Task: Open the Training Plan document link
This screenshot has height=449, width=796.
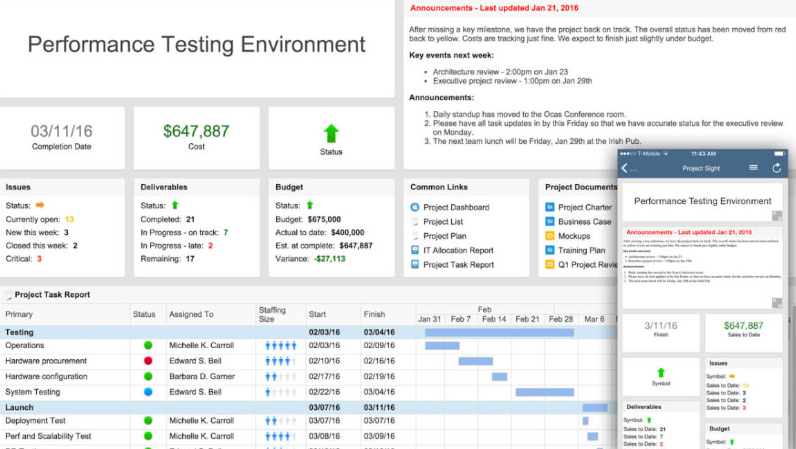Action: click(581, 251)
